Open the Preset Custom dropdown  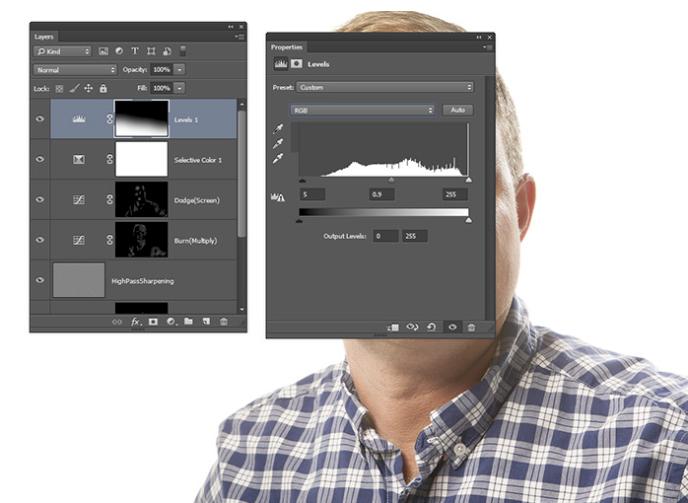[385, 87]
